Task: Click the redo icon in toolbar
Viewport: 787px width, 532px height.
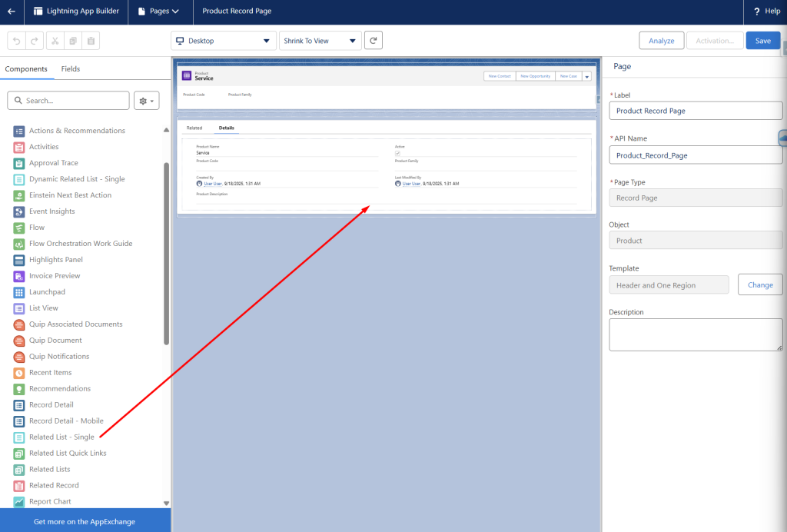Action: tap(35, 41)
